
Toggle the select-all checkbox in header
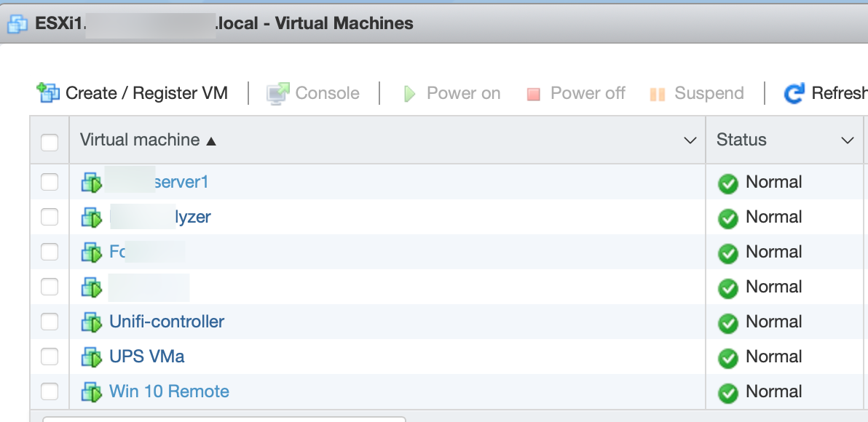tap(50, 140)
